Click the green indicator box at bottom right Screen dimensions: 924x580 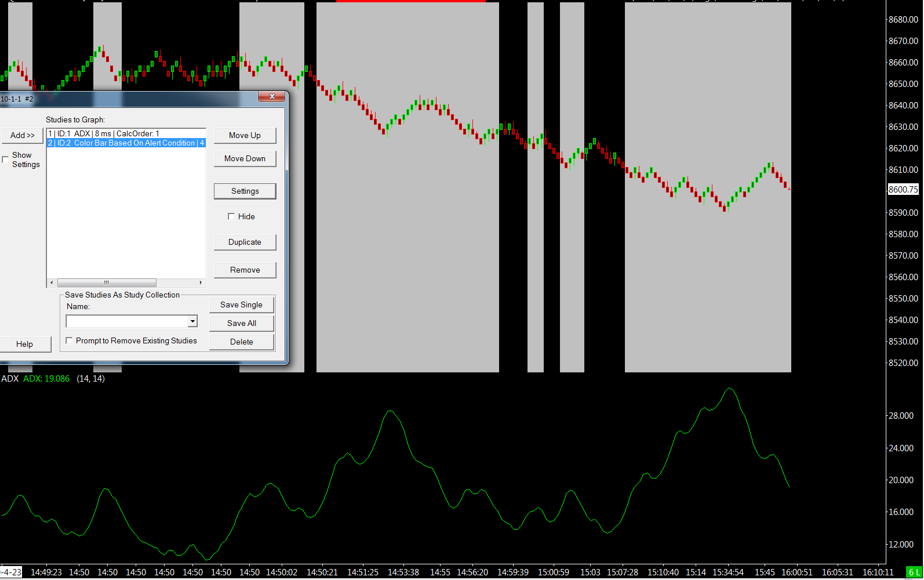pos(914,572)
